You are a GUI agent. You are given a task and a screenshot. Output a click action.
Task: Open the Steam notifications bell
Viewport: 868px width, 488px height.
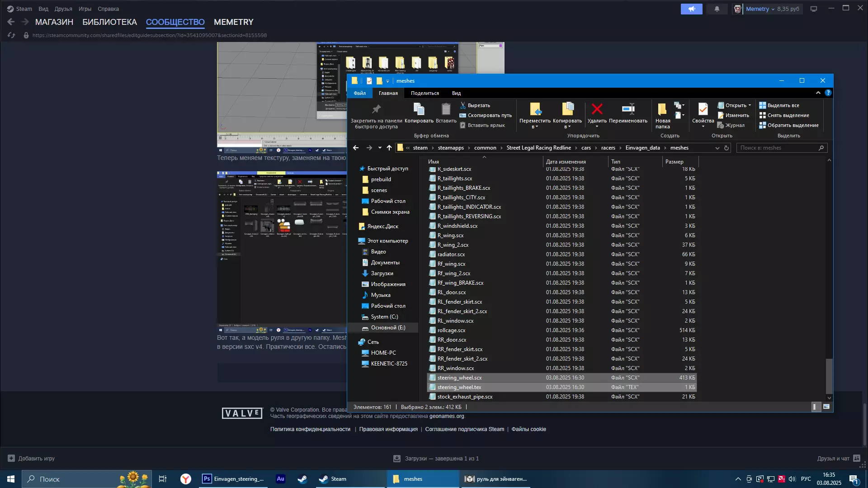(717, 9)
